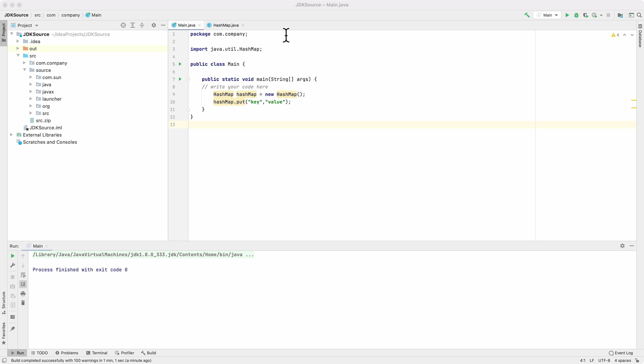This screenshot has width=644, height=364.
Task: Click Select Opened File target icon
Action: (x=123, y=25)
